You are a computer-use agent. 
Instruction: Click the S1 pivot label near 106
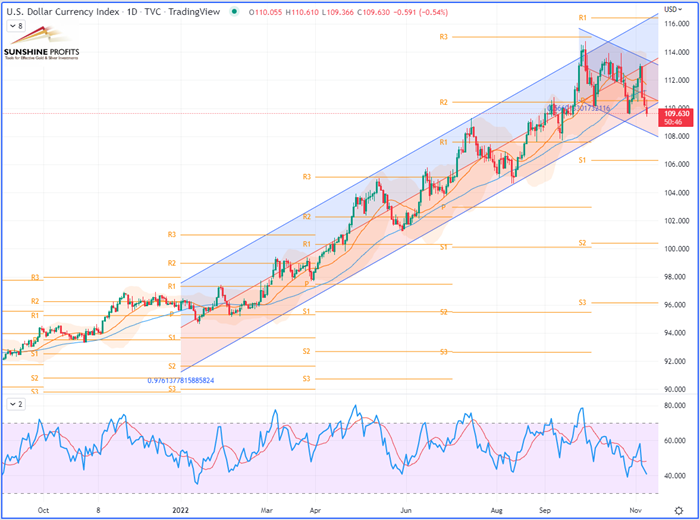click(582, 160)
